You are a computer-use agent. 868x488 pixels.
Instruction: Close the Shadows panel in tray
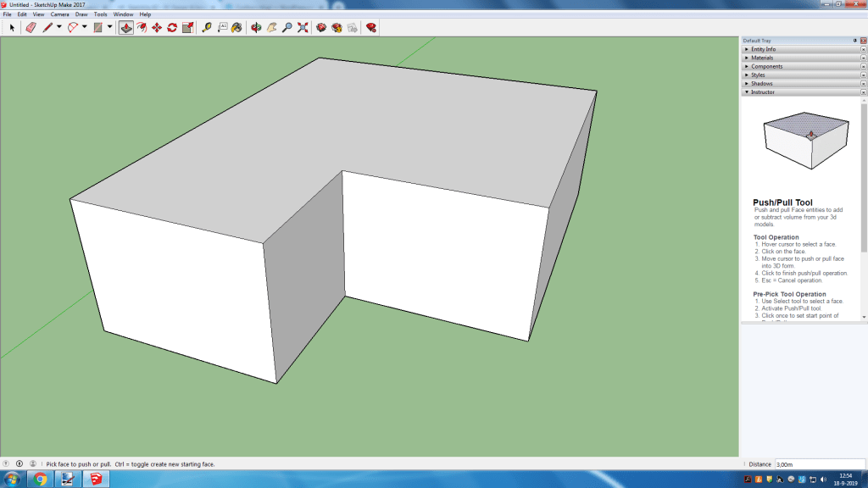pyautogui.click(x=863, y=83)
